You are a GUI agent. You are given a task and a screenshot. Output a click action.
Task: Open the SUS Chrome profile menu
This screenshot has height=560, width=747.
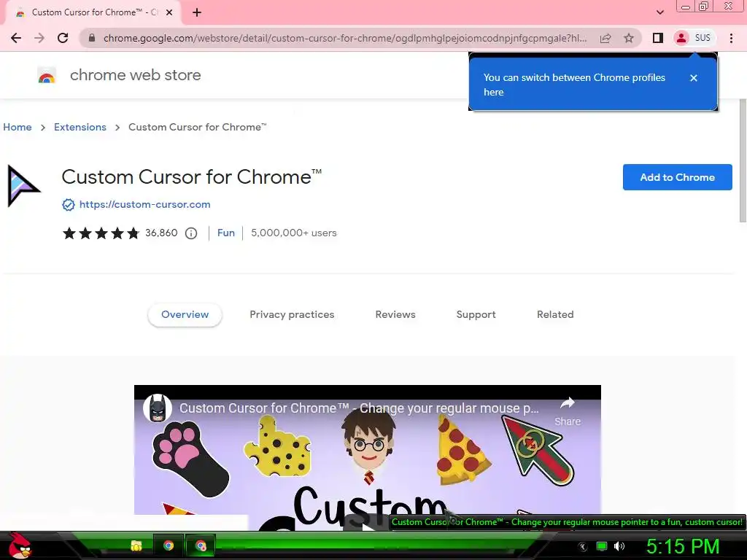point(694,38)
